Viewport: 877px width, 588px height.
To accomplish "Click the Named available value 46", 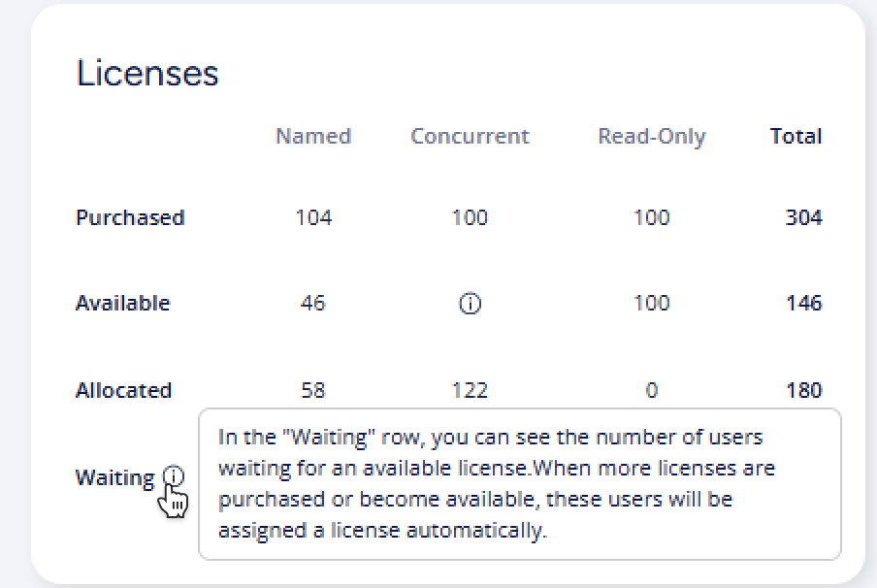I will tap(312, 304).
